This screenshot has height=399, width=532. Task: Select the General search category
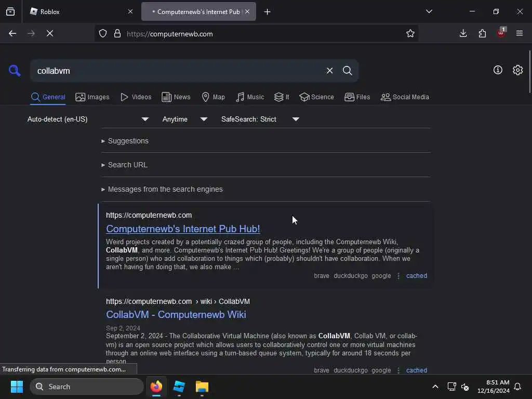(48, 97)
